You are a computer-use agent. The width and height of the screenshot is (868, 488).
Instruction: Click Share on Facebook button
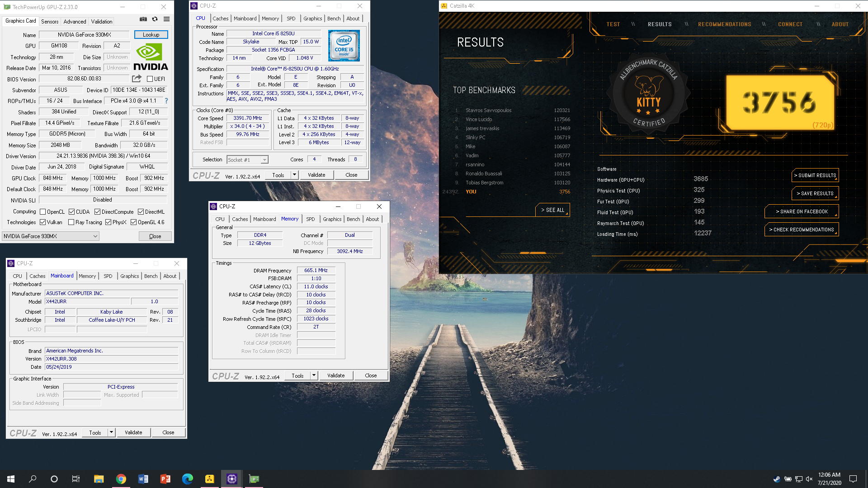[801, 211]
